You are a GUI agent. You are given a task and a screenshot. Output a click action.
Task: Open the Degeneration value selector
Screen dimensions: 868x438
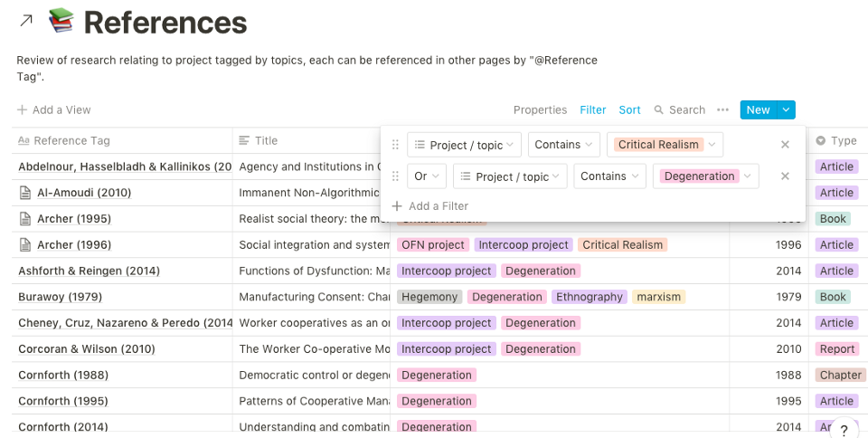(x=705, y=176)
